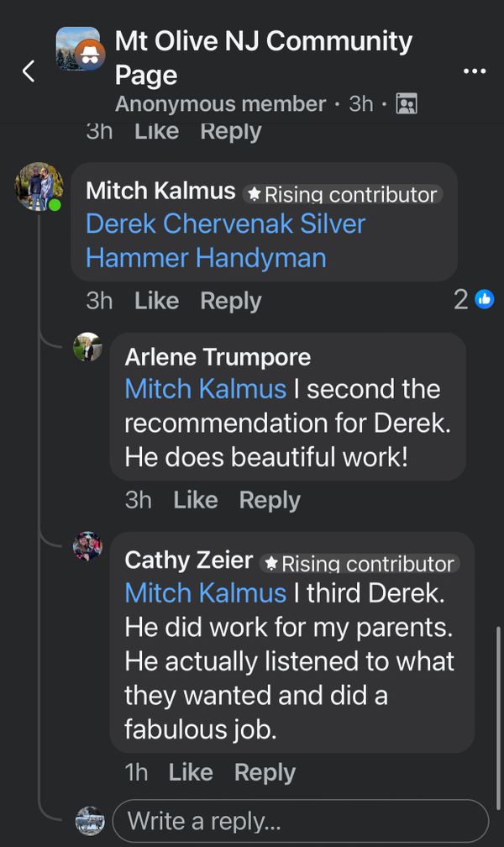This screenshot has height=847, width=504.
Task: Focus the Write a reply field
Action: pyautogui.click(x=301, y=821)
